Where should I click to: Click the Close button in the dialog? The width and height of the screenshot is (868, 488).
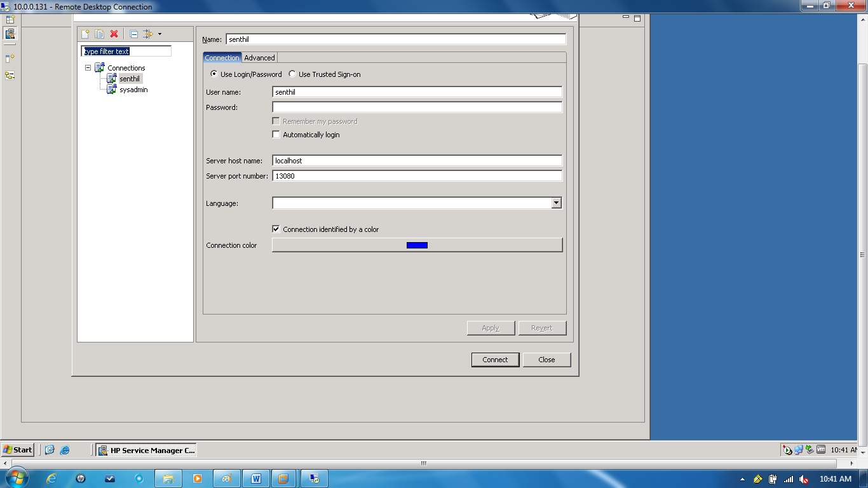546,359
